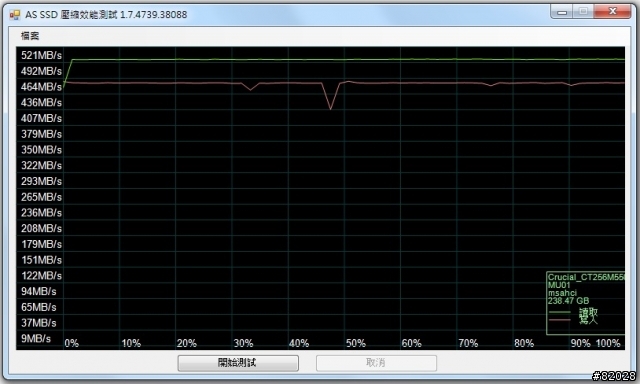Click the 236MB/s axis label

[41, 213]
